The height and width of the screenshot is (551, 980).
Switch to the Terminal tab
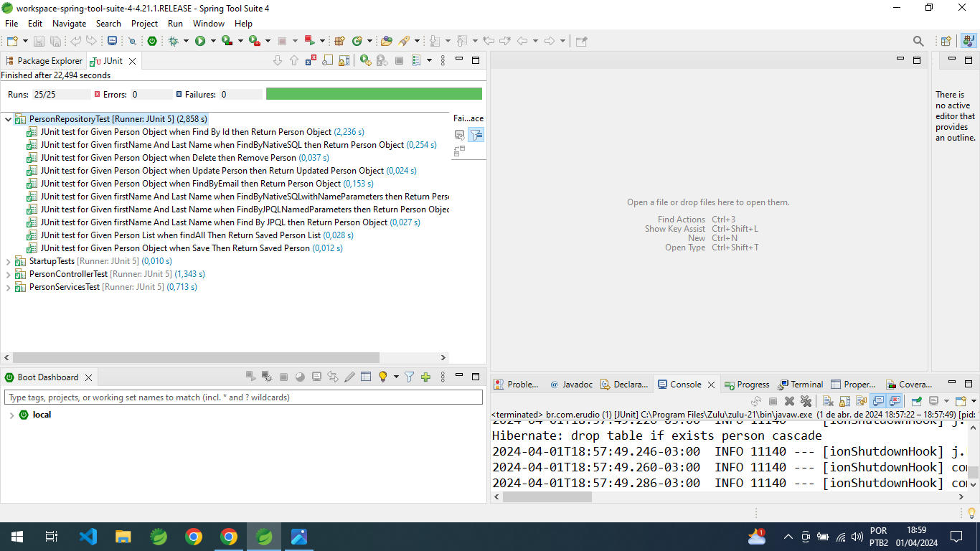[x=801, y=385]
